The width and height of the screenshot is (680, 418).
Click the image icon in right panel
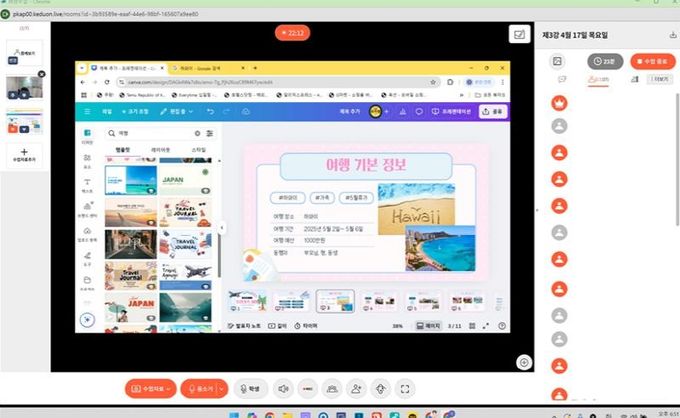tap(558, 61)
